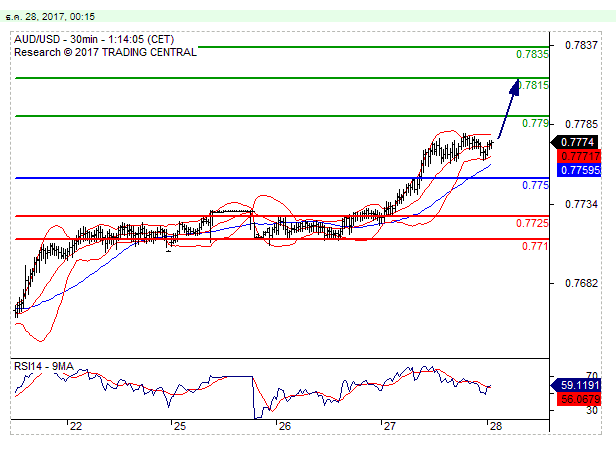Viewport: 616px width, 450px height.
Task: Select the 0.7835 green resistance label
Action: tap(532, 54)
